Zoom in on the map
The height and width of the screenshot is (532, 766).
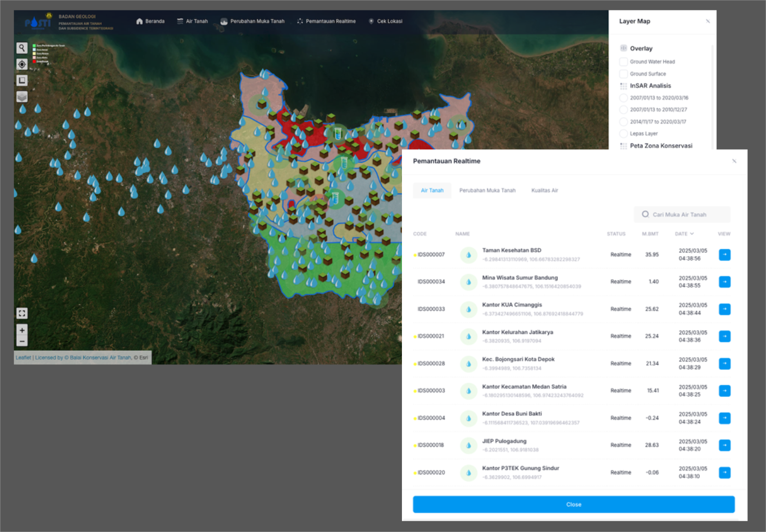[x=22, y=330]
